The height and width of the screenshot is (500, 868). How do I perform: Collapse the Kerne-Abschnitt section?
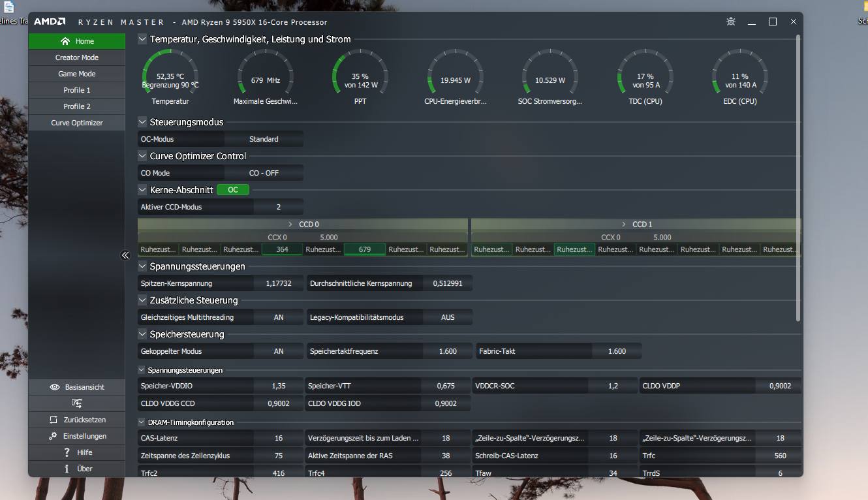[142, 190]
